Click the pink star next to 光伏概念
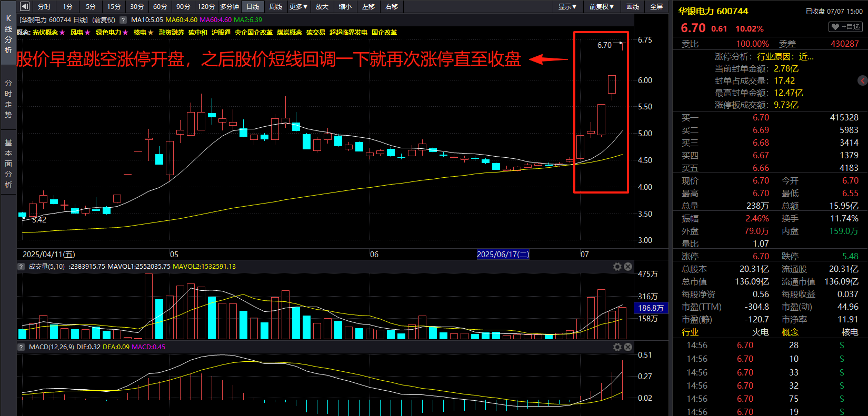This screenshot has width=868, height=416. 62,33
